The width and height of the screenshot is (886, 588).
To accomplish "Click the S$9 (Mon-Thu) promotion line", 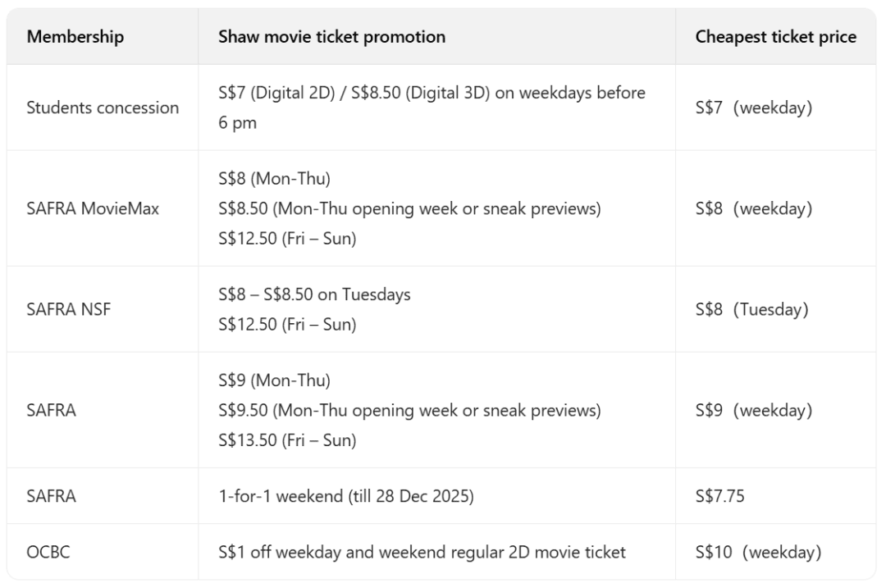I will coord(274,381).
